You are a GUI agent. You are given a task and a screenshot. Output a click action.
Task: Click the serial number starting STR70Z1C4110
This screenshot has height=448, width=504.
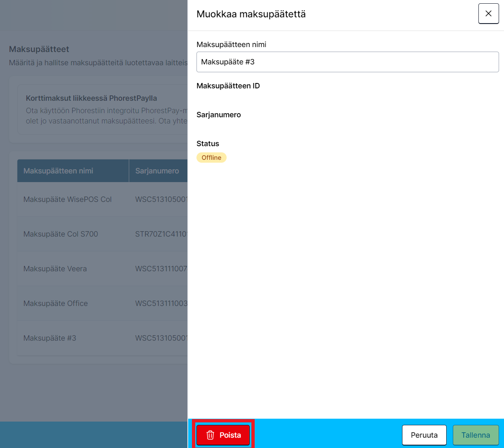click(x=161, y=234)
